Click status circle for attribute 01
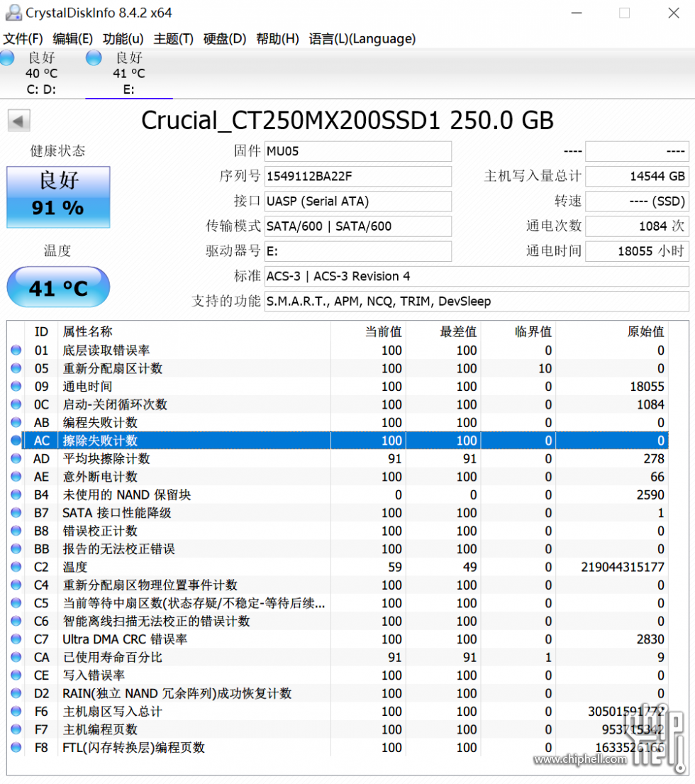The height and width of the screenshot is (784, 695). click(16, 350)
